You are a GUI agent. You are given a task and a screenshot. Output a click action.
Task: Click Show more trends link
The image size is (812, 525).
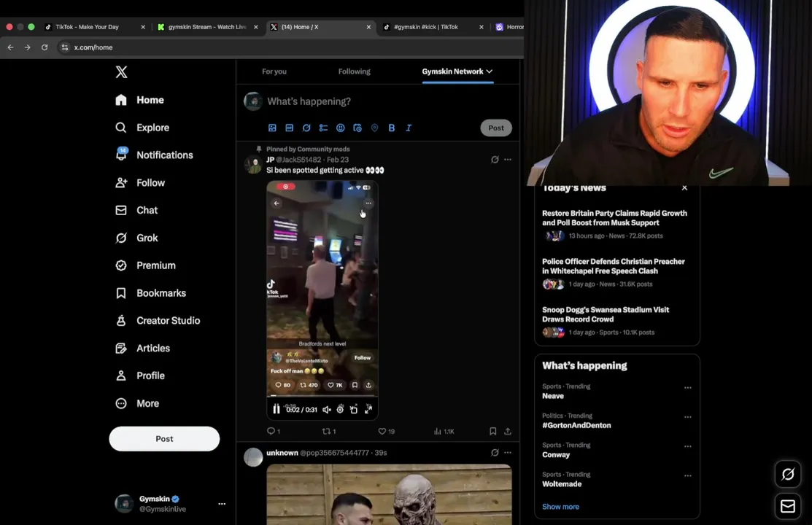tap(560, 506)
